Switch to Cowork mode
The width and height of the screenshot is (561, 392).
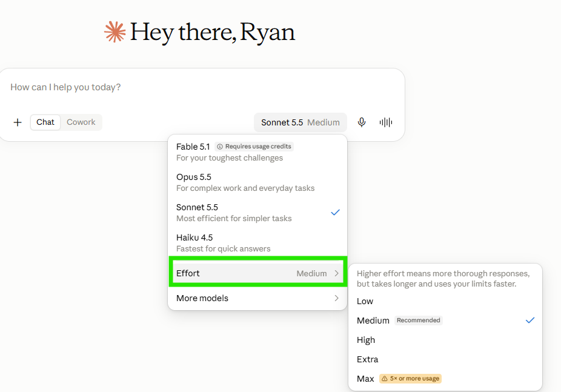click(x=81, y=122)
